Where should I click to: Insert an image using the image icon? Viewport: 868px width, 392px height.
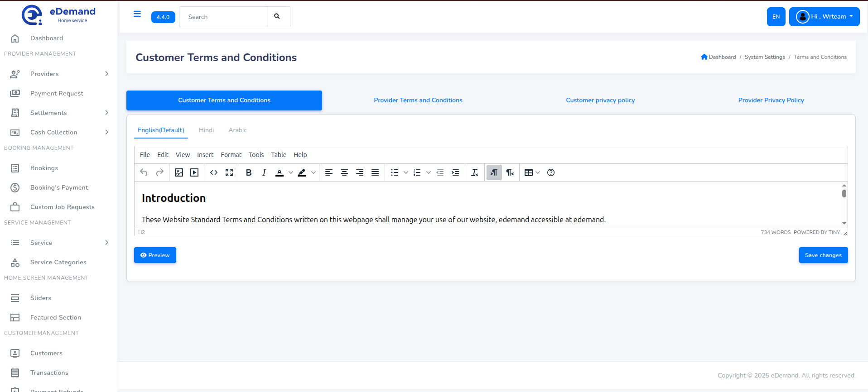click(x=179, y=172)
